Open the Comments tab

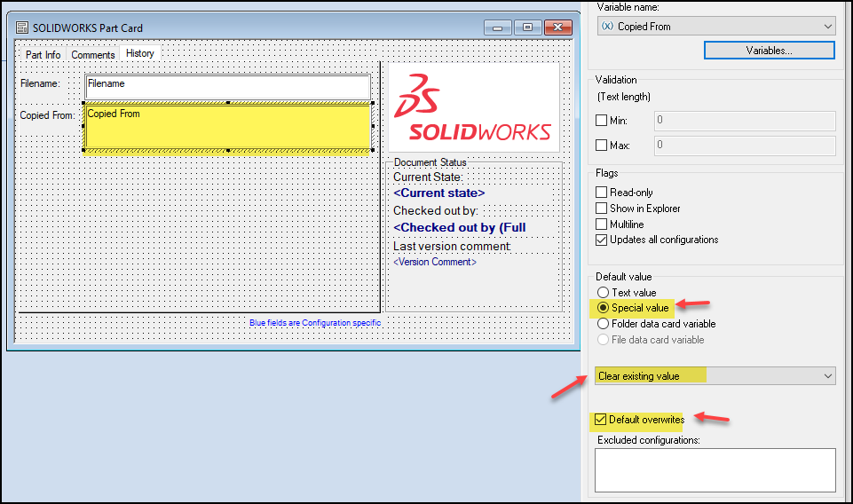pos(92,55)
